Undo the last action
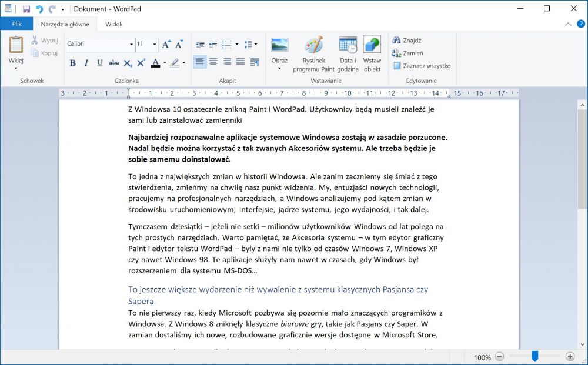Viewport: 588px width, 365px height. (39, 9)
